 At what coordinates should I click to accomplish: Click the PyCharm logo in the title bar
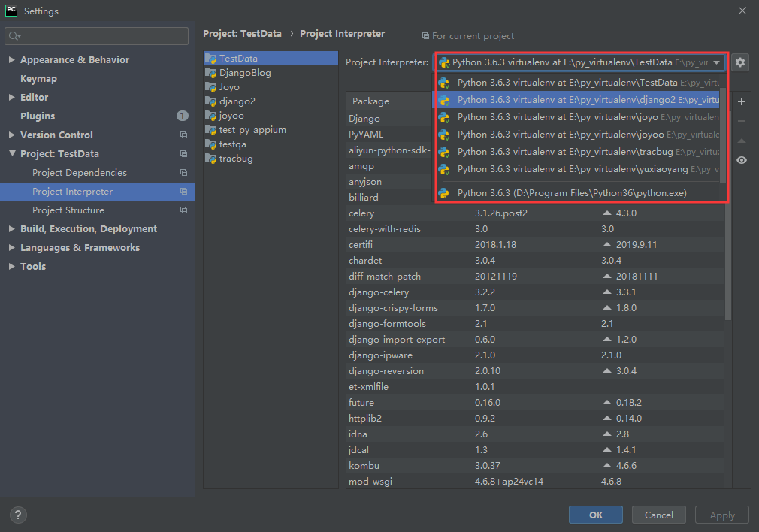11,11
